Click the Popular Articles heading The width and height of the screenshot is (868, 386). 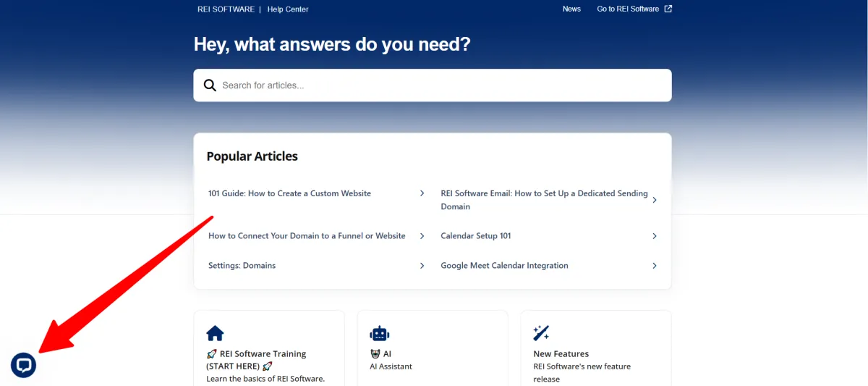tap(252, 156)
